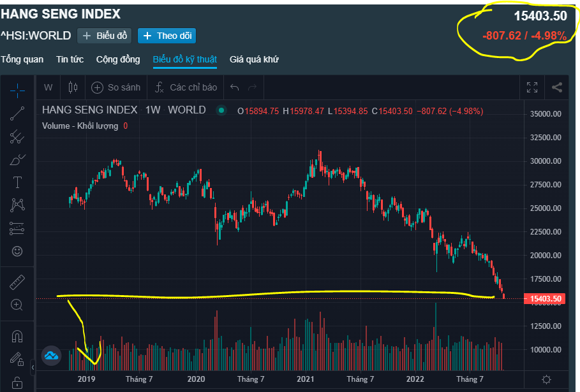
Task: Choose the pitchfork drawing tool
Action: pyautogui.click(x=17, y=136)
